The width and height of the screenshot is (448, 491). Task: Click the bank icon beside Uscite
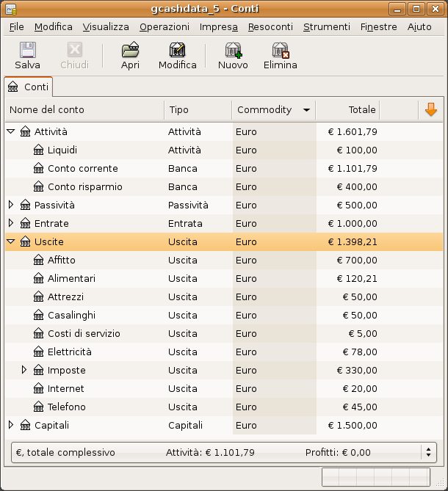click(26, 241)
